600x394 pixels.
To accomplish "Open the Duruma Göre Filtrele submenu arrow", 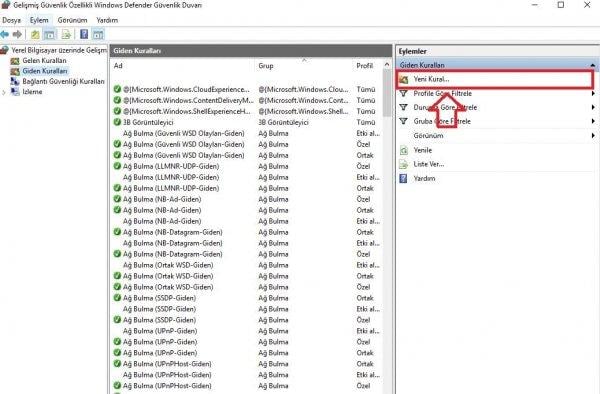I will [593, 107].
